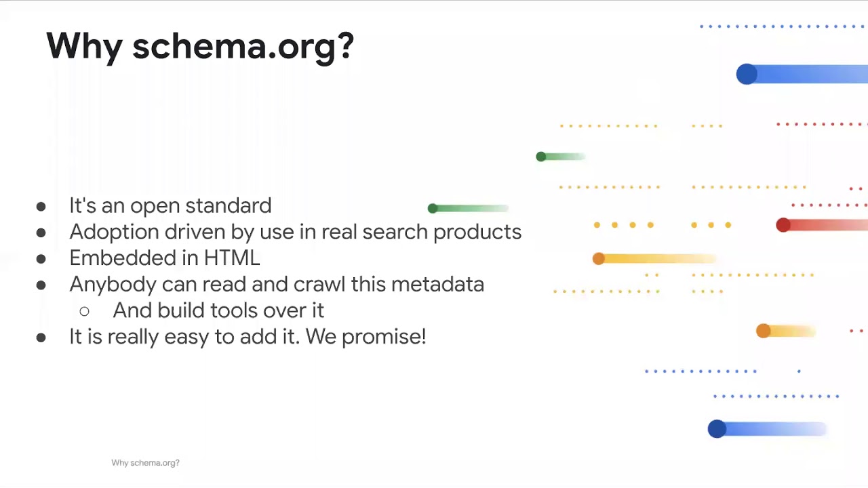
Task: Click the red circle on the red bar
Action: click(783, 225)
